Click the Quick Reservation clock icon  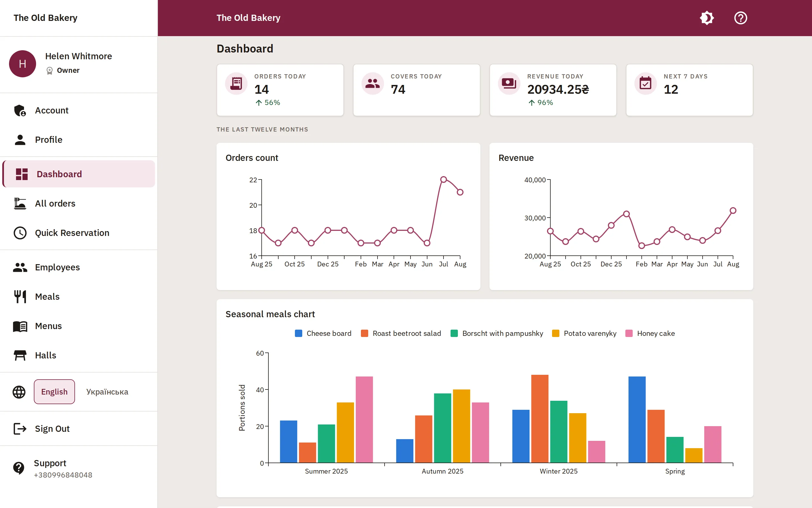(20, 233)
